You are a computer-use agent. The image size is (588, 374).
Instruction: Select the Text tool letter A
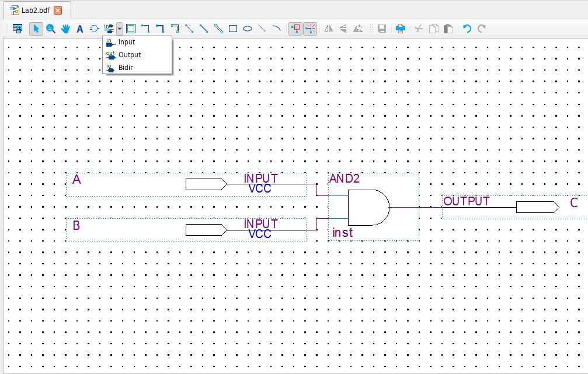79,29
